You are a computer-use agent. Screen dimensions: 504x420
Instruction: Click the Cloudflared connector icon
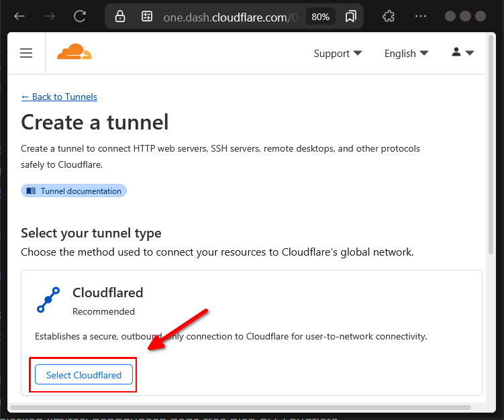(x=48, y=299)
